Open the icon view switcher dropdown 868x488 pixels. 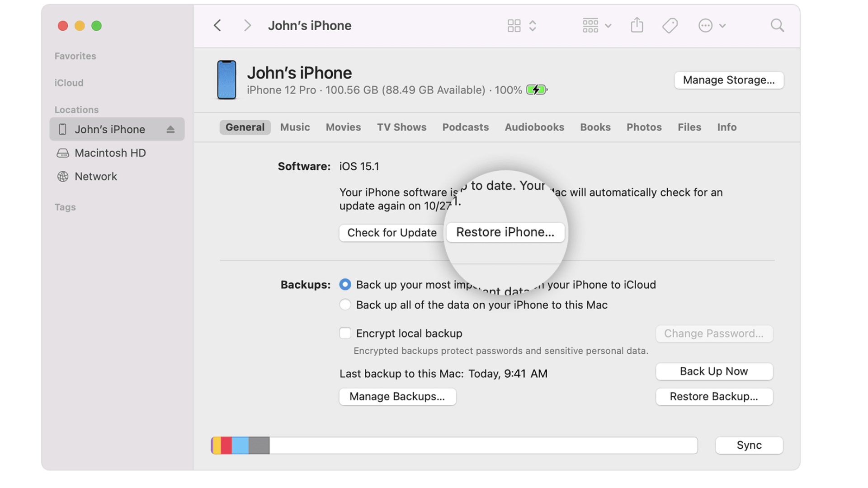pyautogui.click(x=521, y=25)
